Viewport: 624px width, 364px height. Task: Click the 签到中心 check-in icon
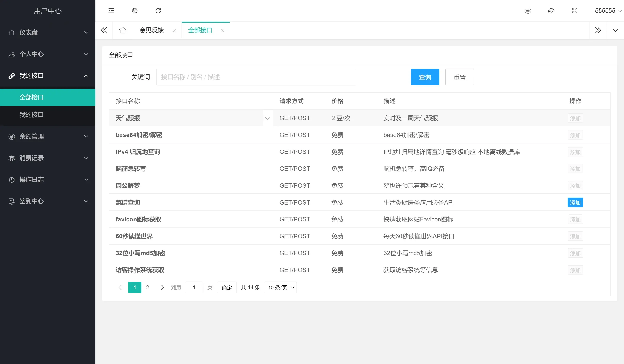[12, 201]
